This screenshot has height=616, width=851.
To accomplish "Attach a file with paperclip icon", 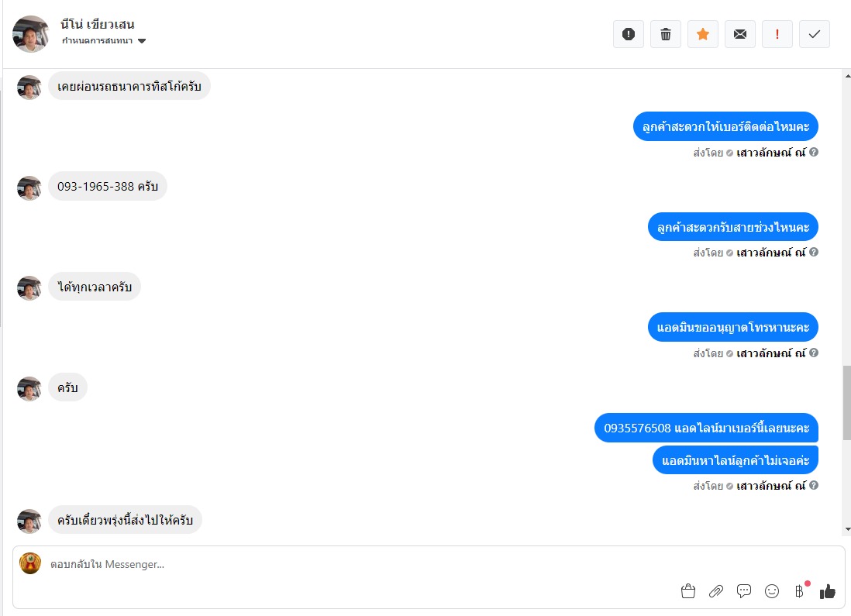I will click(716, 591).
